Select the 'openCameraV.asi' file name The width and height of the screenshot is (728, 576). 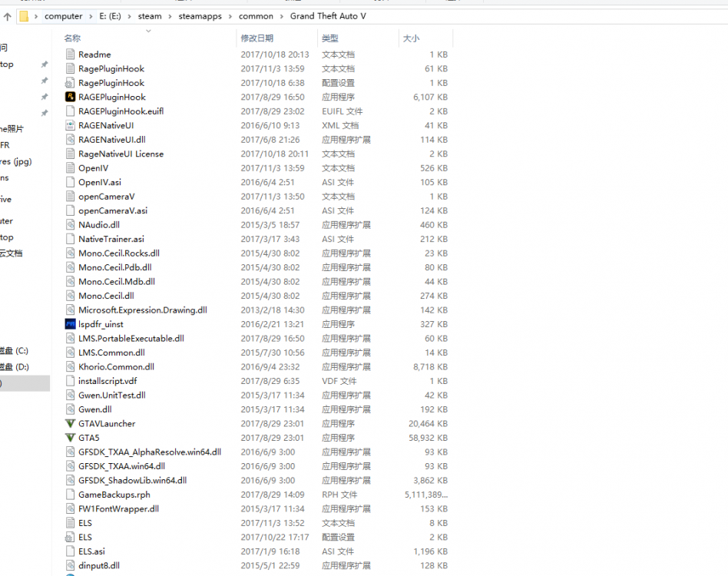point(113,210)
